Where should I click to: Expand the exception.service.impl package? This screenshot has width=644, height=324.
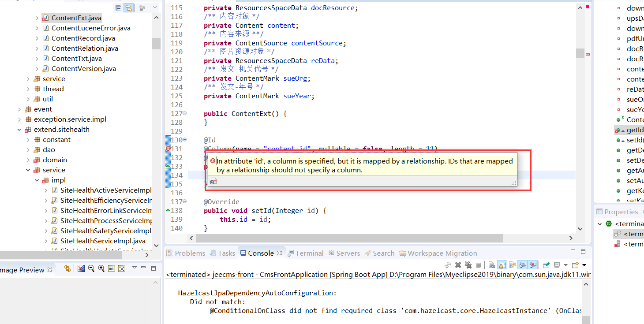coord(19,119)
